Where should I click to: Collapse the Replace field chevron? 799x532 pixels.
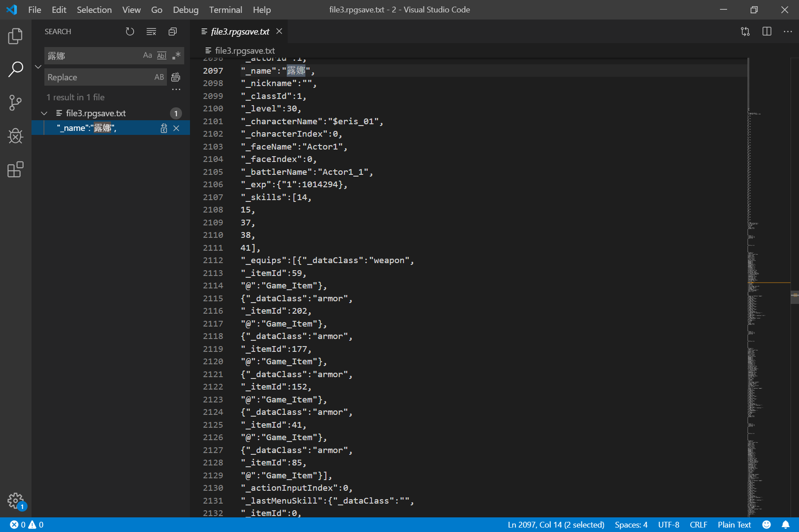pyautogui.click(x=38, y=67)
